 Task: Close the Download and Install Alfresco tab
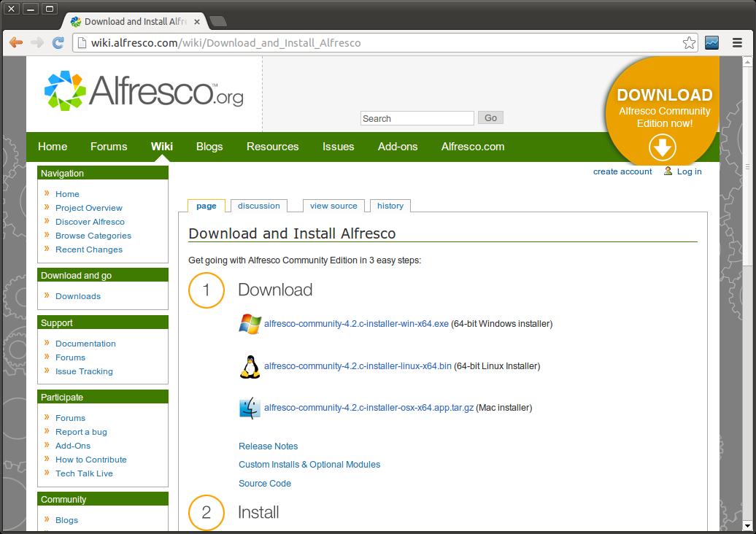click(x=197, y=22)
